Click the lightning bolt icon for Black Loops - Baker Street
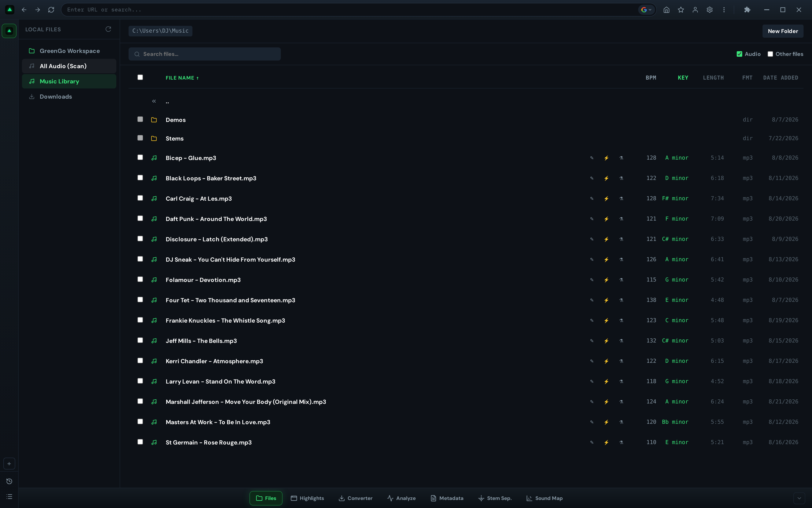 (606, 178)
